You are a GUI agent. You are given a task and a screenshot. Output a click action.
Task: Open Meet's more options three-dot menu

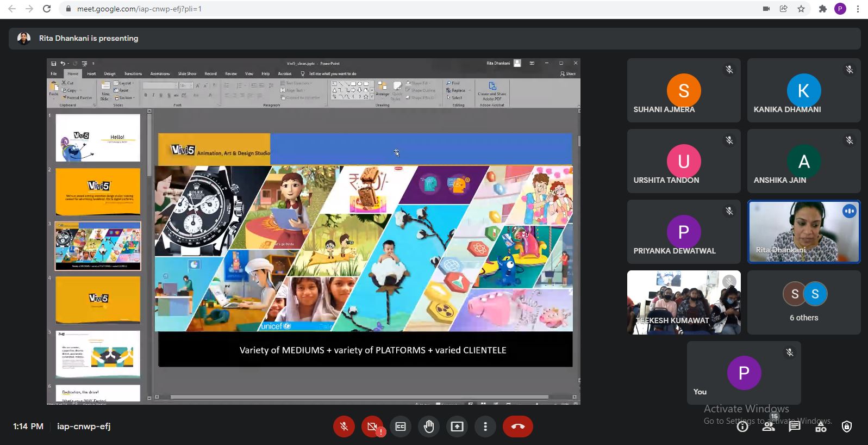[x=485, y=427]
